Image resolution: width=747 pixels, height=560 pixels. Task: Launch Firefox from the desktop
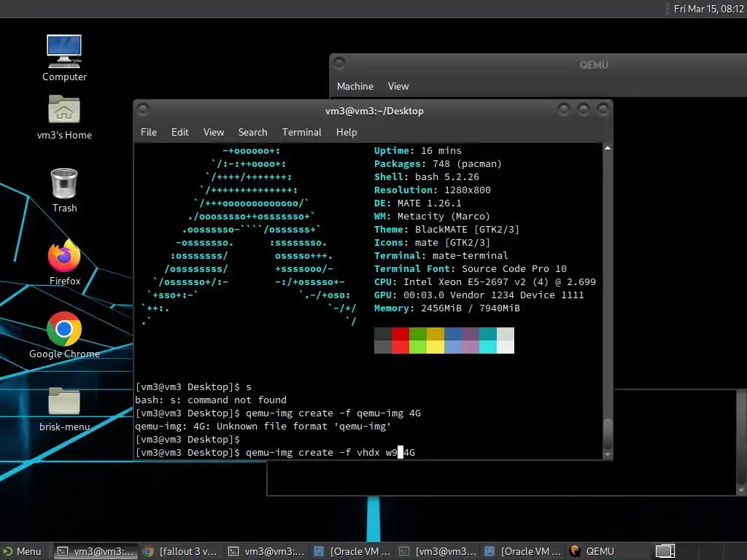64,262
